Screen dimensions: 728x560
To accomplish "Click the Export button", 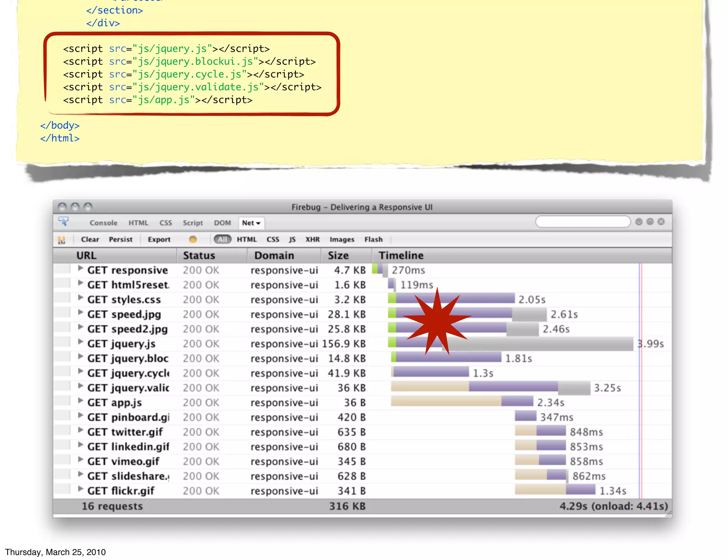I will point(159,239).
